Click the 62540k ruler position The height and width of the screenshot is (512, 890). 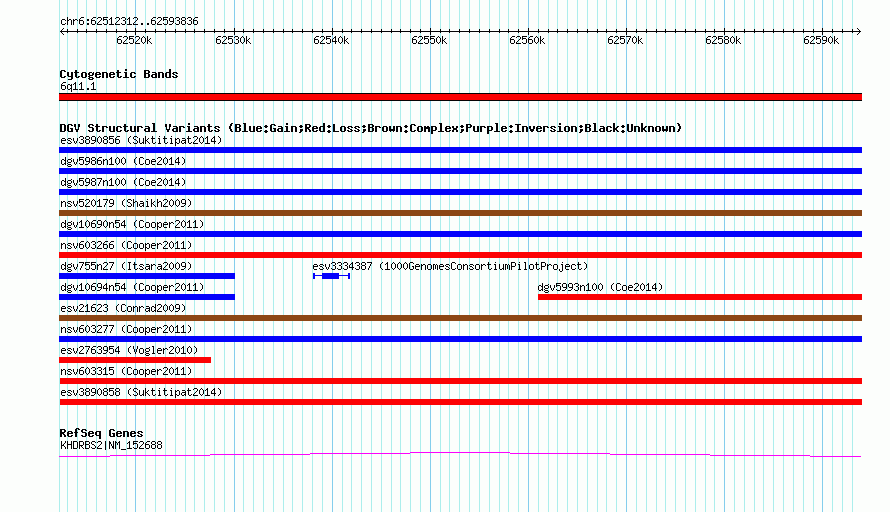point(331,40)
